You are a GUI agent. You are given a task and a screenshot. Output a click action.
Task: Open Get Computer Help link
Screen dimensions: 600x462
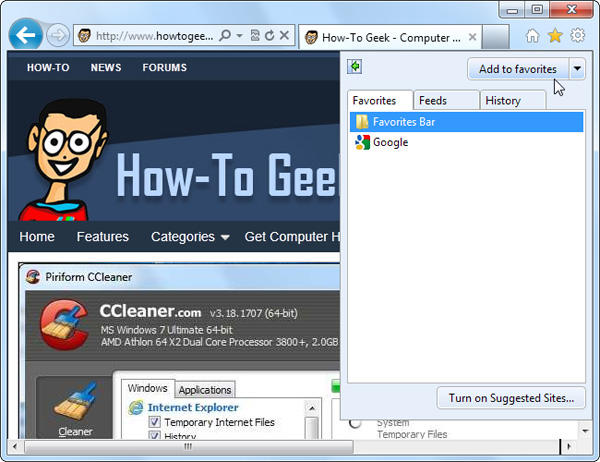pyautogui.click(x=292, y=237)
